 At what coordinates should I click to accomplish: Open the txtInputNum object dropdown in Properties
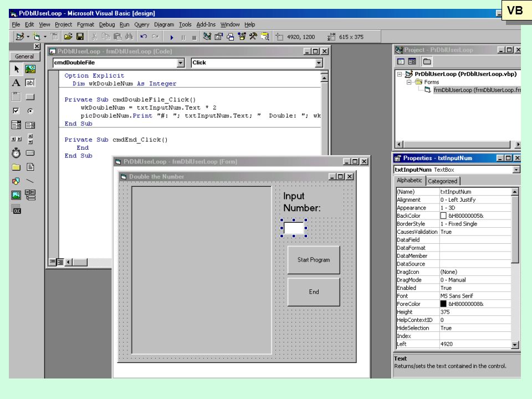[516, 170]
